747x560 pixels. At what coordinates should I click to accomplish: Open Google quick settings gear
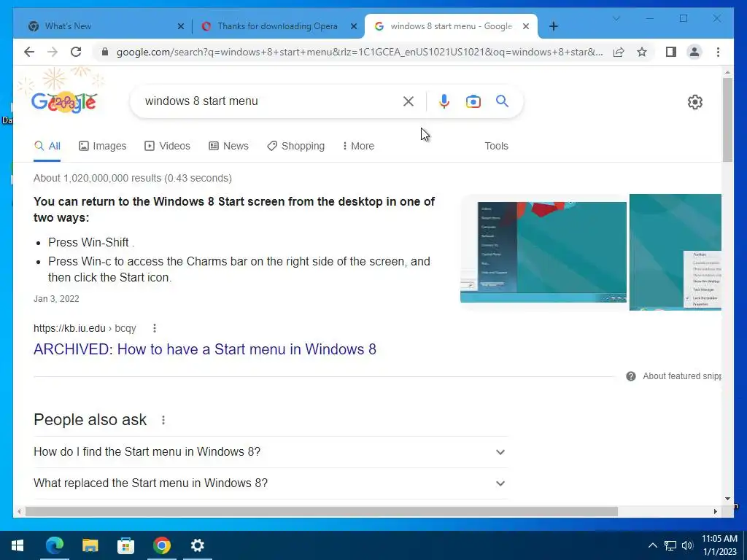694,102
